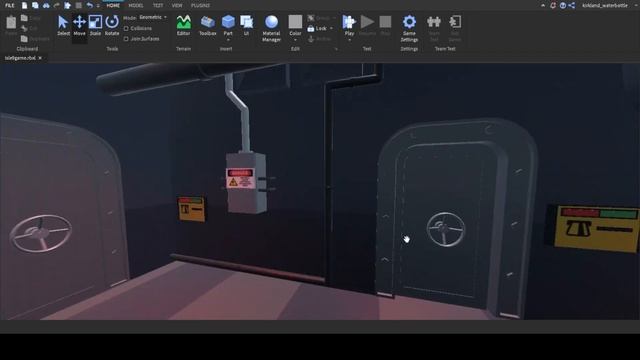Select the Select arrow tool
Image resolution: width=640 pixels, height=360 pixels.
(x=63, y=25)
